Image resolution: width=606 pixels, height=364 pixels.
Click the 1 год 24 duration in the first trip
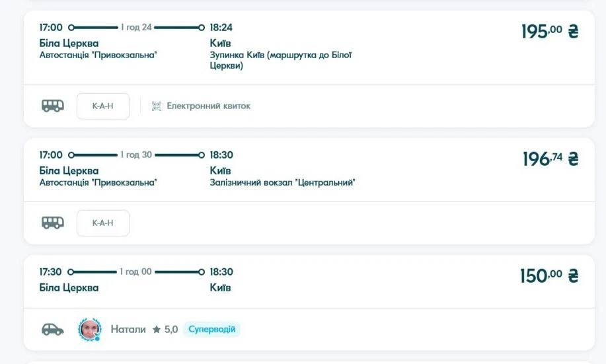[136, 28]
